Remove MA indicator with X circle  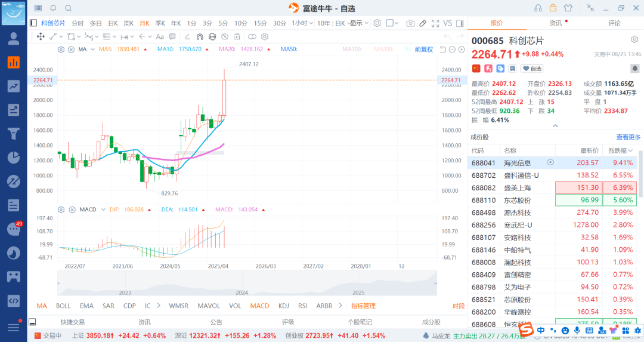click(71, 50)
